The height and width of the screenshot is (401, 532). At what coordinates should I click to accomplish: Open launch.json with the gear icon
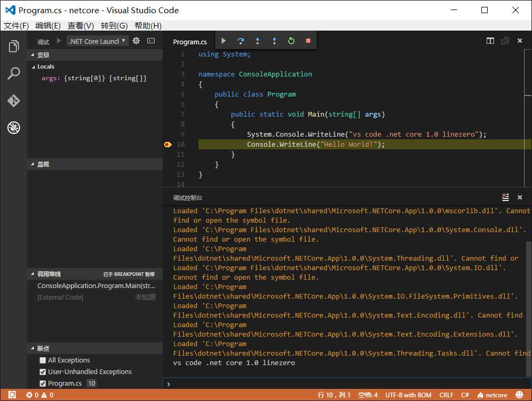point(136,41)
